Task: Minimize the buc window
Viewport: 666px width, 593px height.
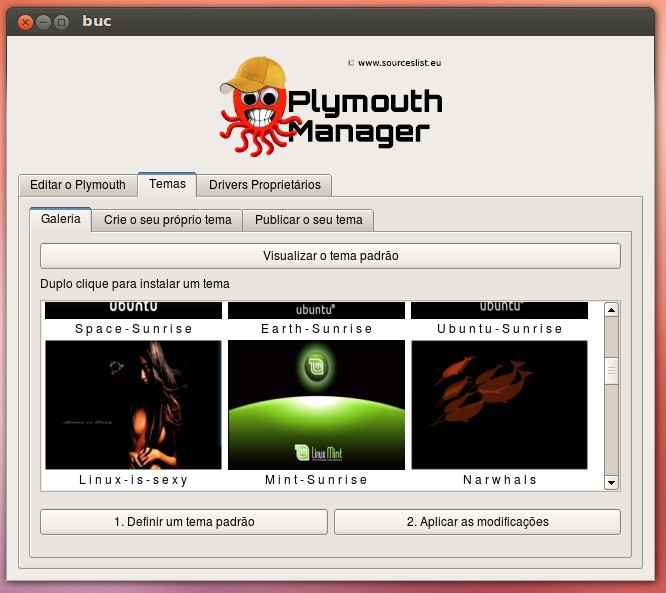Action: click(43, 22)
